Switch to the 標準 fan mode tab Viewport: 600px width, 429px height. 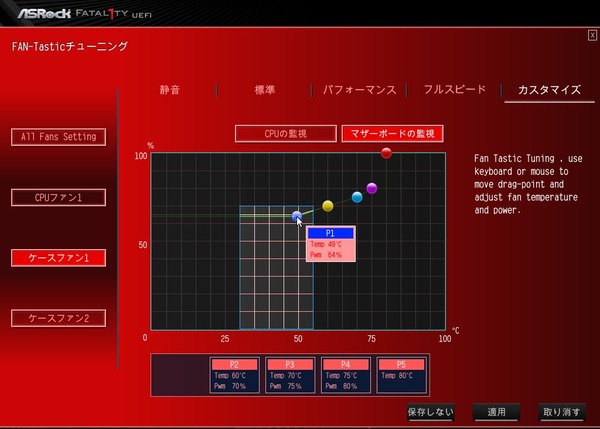(x=265, y=90)
